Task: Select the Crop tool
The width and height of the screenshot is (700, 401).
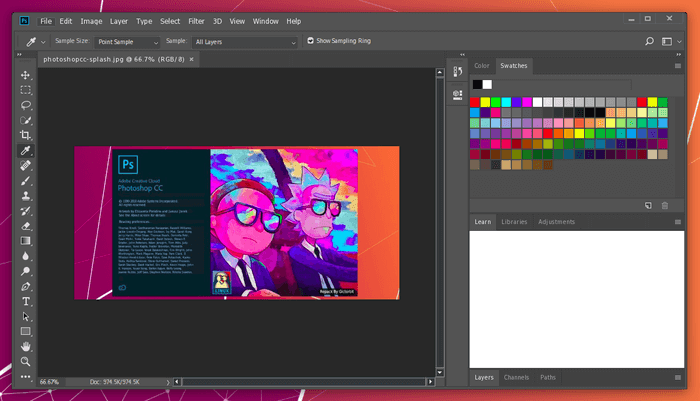Action: [x=25, y=135]
